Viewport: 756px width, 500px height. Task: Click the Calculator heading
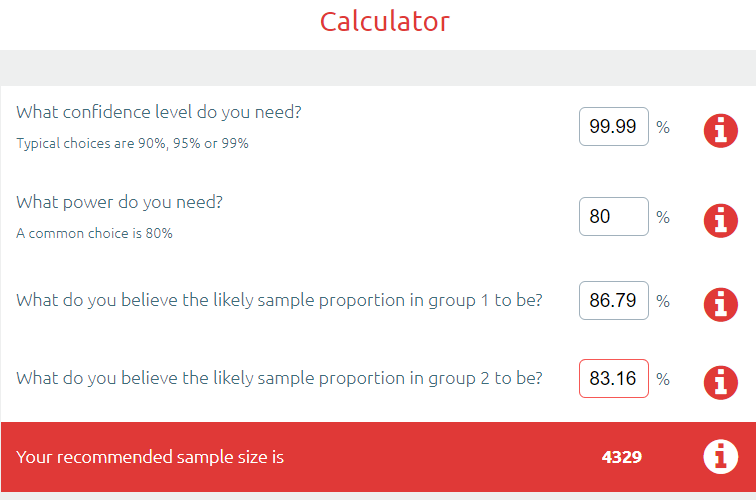point(385,21)
